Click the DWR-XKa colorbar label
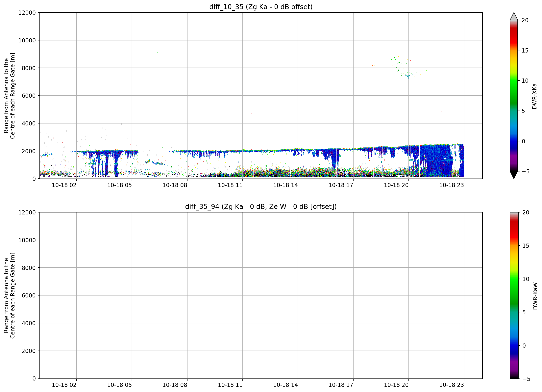542x392 pixels. point(535,96)
